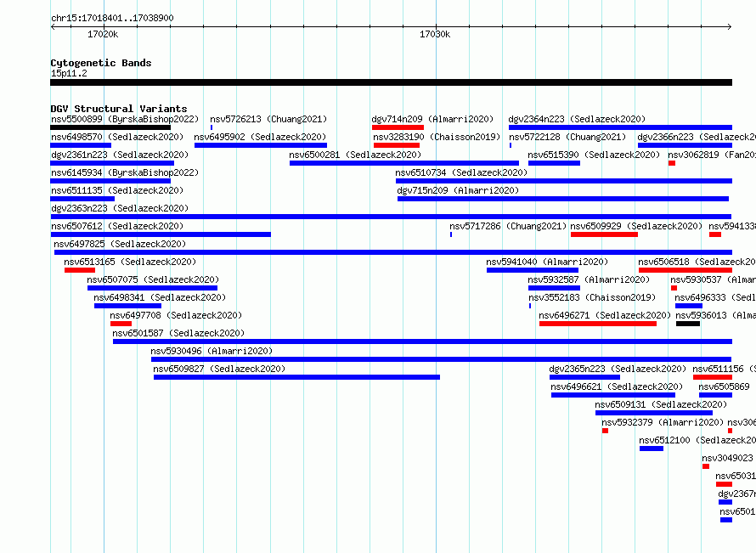The image size is (756, 553).
Task: Open variant nsv6498341 (Sedlazeck2020)
Action: click(x=160, y=297)
